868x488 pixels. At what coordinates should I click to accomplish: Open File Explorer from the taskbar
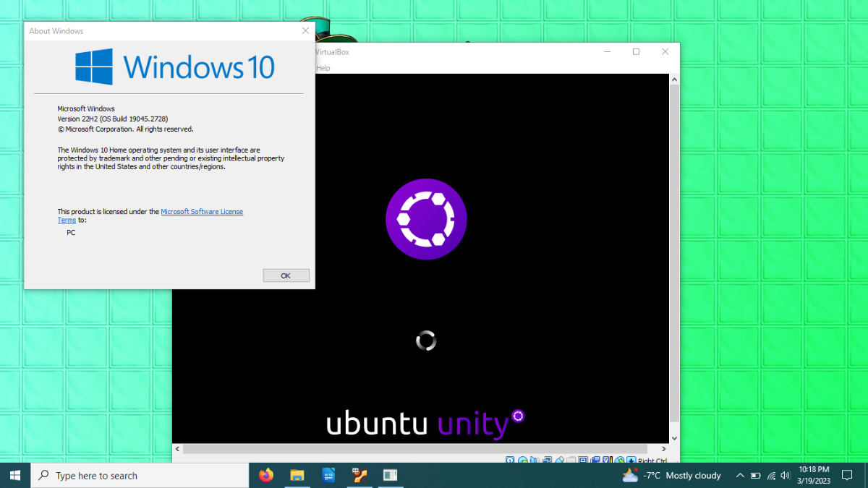click(297, 475)
